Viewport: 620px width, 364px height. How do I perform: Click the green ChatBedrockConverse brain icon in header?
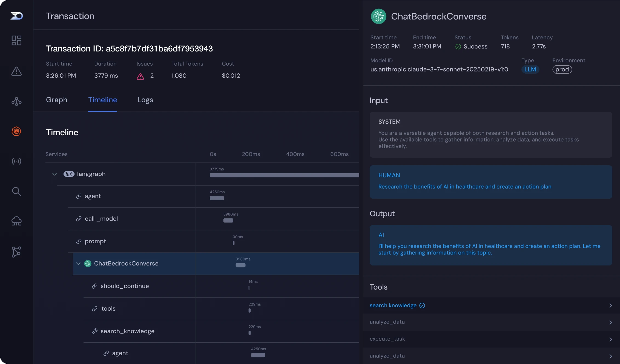click(x=378, y=16)
